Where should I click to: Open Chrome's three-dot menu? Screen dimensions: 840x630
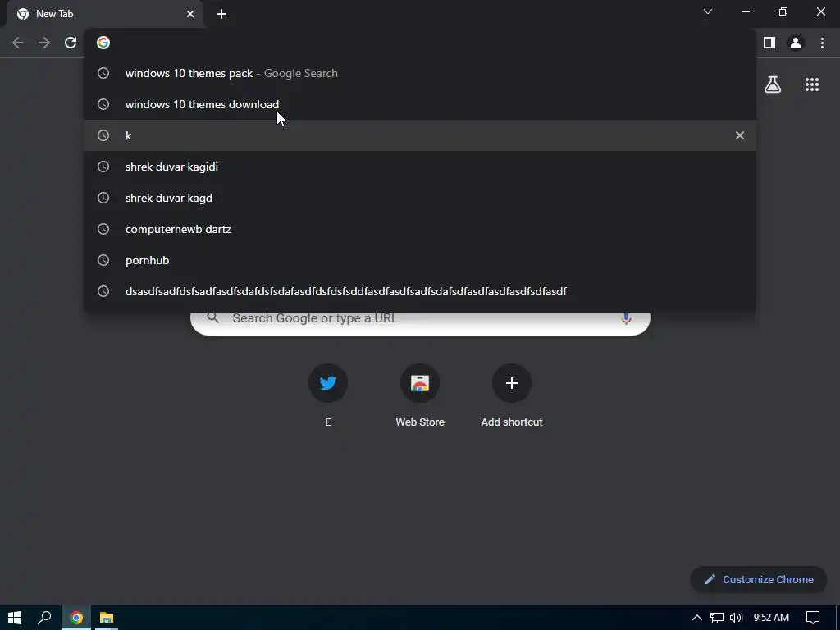click(x=822, y=43)
